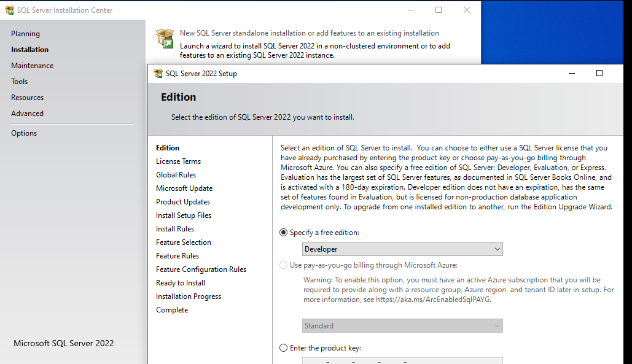Select the Ready to Install step
This screenshot has width=632, height=364.
click(181, 283)
